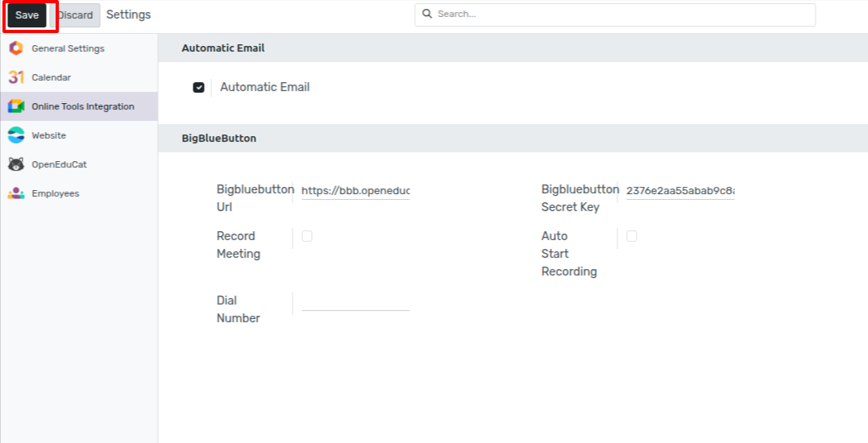Click the Employees people icon
The image size is (868, 443).
coord(16,193)
